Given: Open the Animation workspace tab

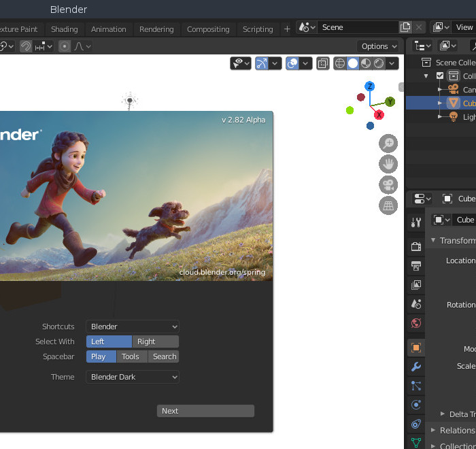Looking at the screenshot, I should pos(108,29).
